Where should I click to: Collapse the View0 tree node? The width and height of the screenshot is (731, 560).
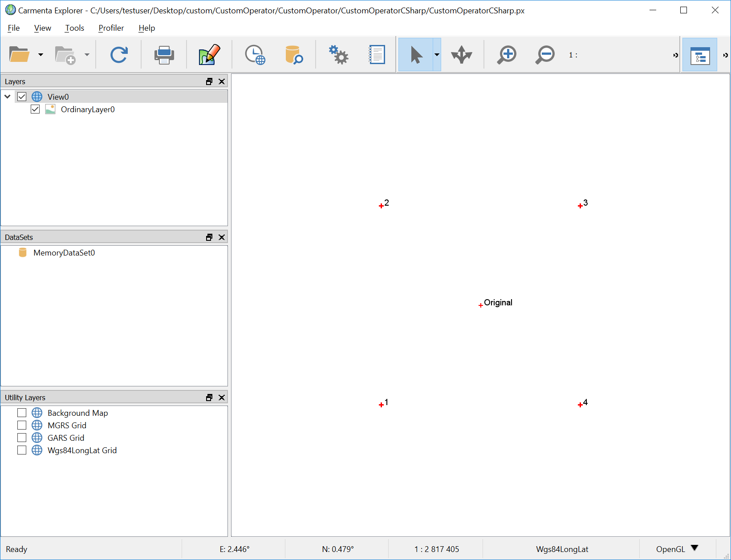pyautogui.click(x=8, y=97)
